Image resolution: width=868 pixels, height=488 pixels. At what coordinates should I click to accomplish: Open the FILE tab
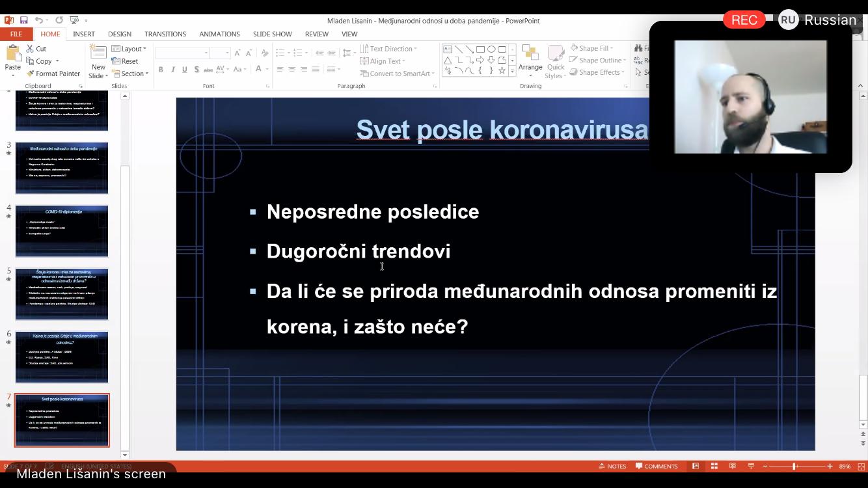pyautogui.click(x=16, y=34)
